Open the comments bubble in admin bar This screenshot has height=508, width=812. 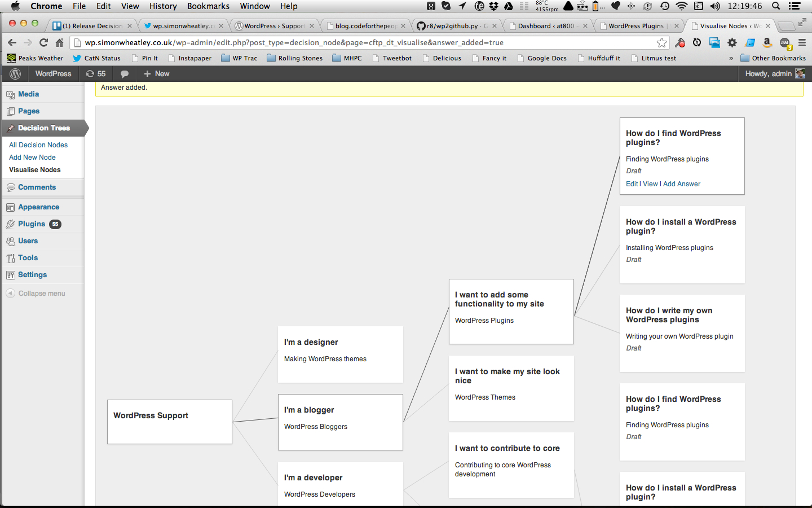(x=125, y=74)
